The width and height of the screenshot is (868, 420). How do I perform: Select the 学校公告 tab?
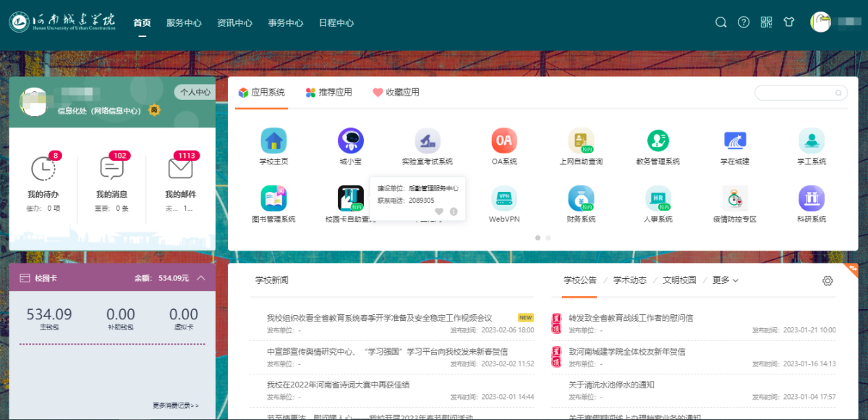click(580, 280)
